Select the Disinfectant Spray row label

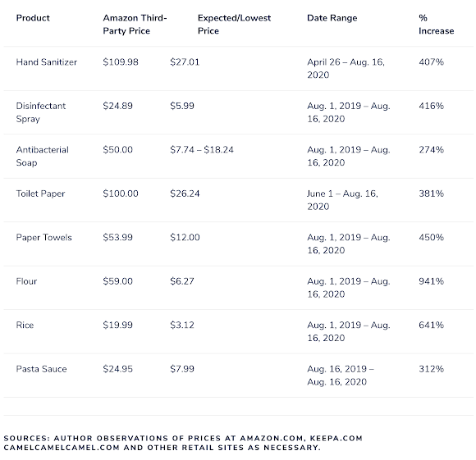click(x=41, y=112)
